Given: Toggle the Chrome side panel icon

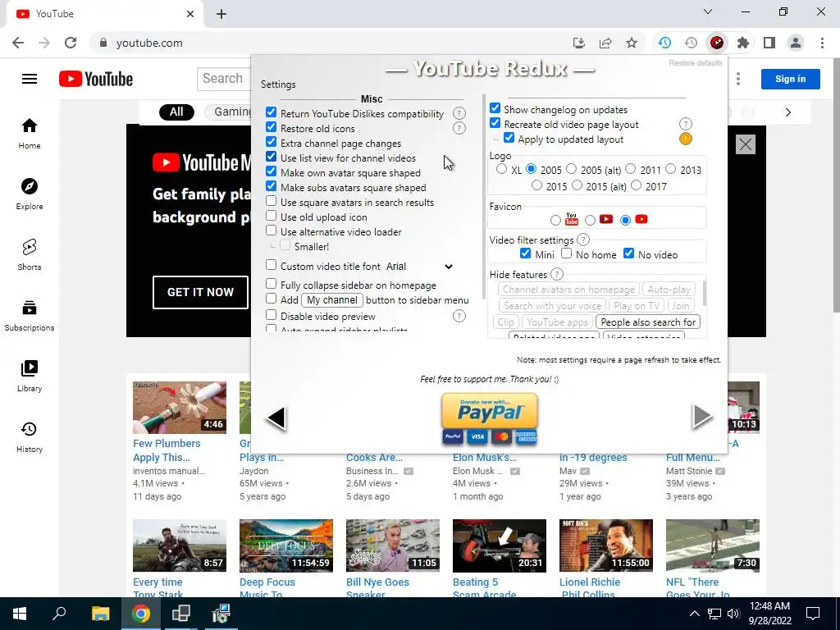Looking at the screenshot, I should point(769,43).
